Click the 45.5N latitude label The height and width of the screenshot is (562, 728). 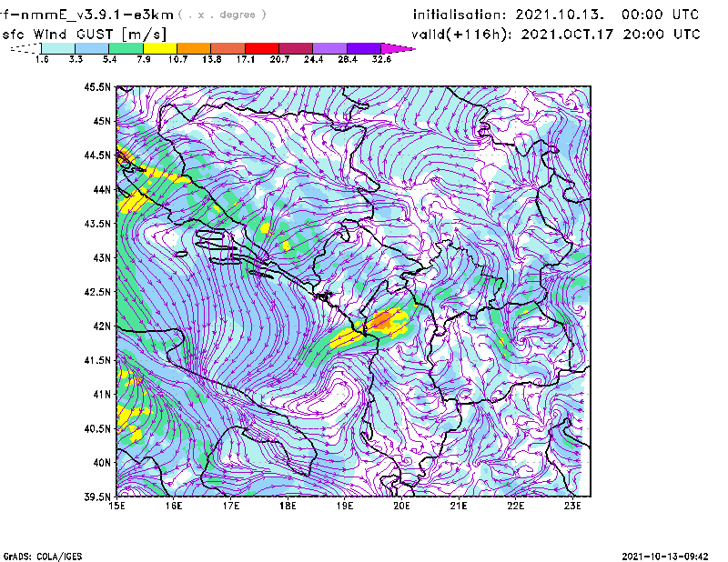[x=97, y=86]
